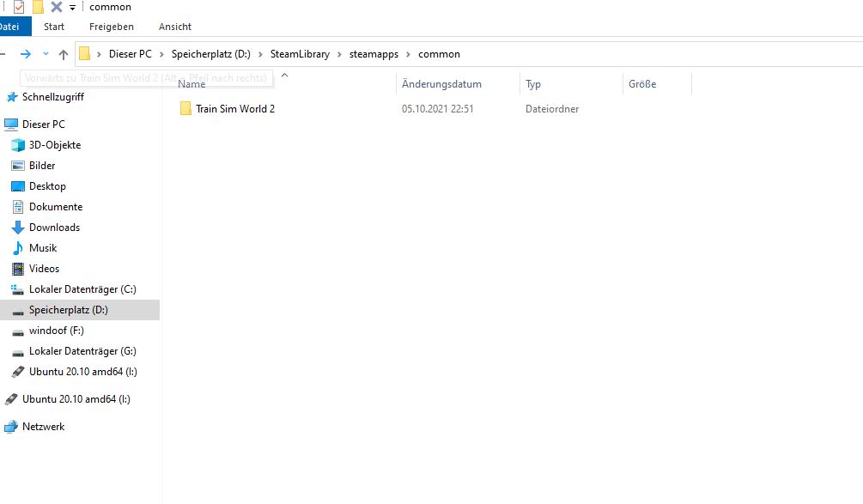Expand chevron after Dieser PC breadcrumb
This screenshot has width=863, height=504.
[x=161, y=54]
